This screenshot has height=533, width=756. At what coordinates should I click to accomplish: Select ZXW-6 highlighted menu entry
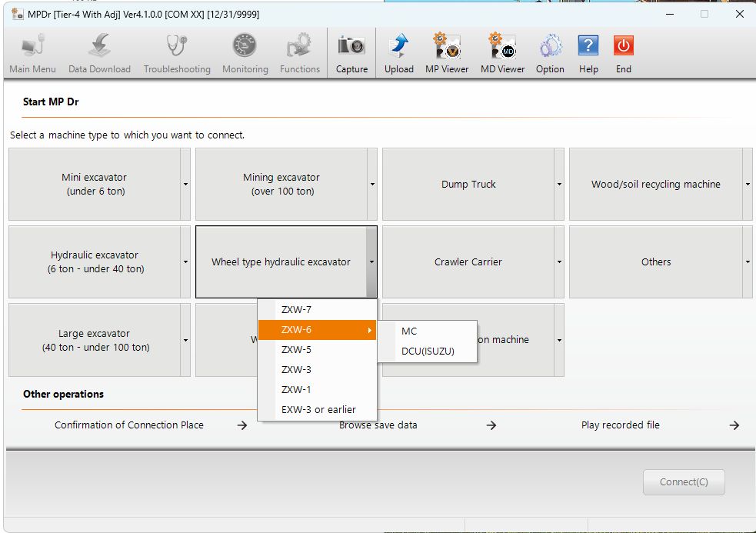tap(318, 330)
